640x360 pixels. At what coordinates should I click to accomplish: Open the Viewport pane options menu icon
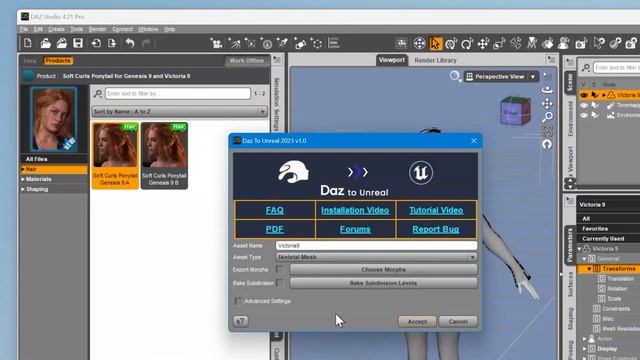tap(551, 60)
